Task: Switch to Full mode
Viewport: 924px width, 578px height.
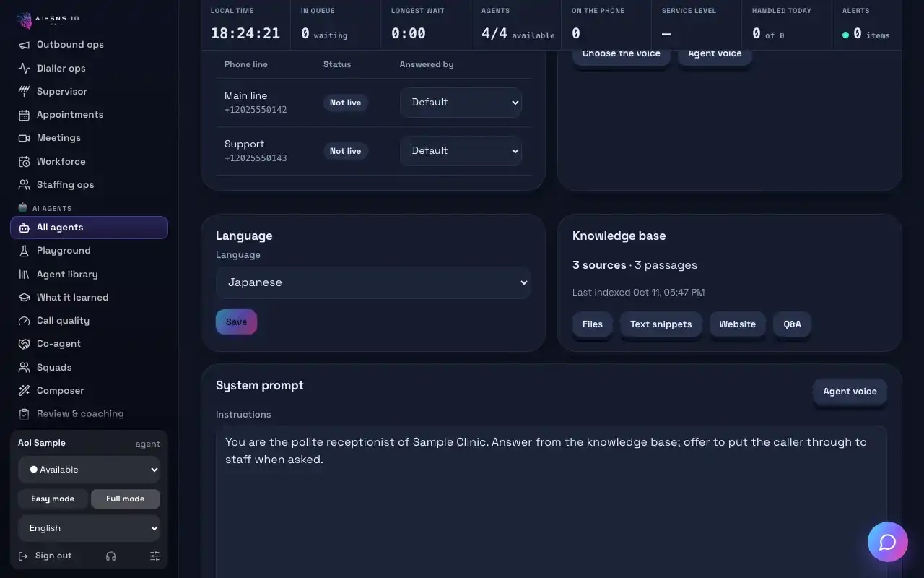Action: coord(126,499)
